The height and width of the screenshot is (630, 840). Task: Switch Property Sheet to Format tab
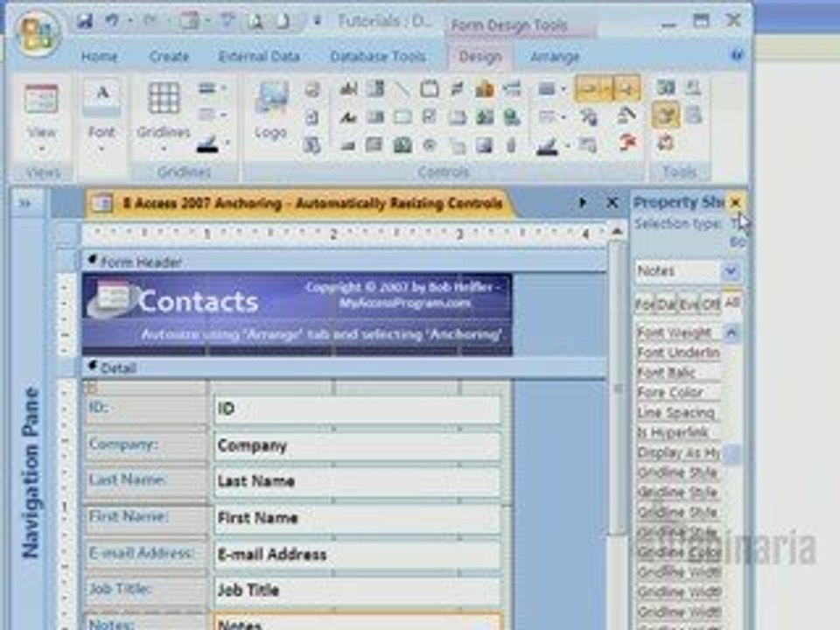645,304
